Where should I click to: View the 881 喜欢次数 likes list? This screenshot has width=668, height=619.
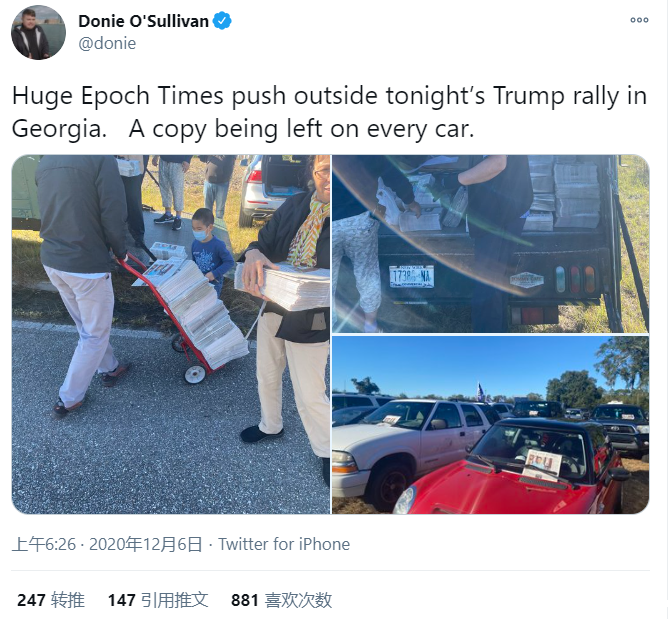tap(282, 600)
